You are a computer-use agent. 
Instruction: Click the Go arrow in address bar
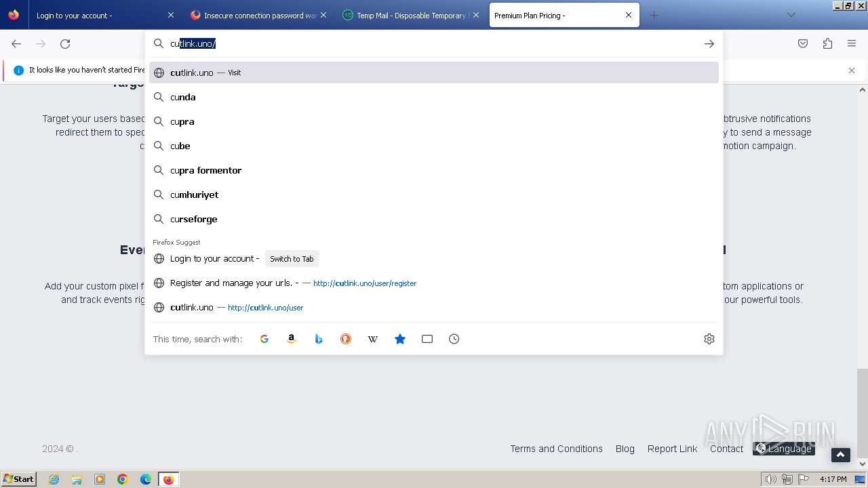(x=709, y=43)
